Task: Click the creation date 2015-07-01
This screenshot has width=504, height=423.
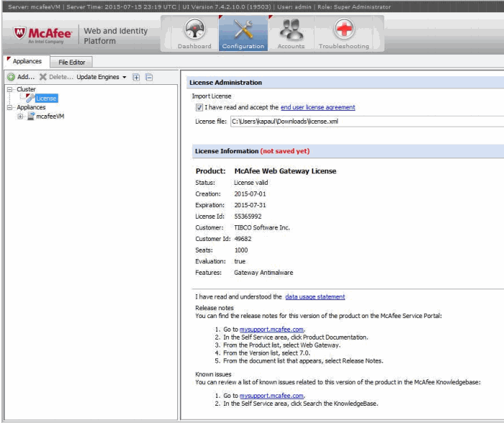Action: (x=250, y=194)
